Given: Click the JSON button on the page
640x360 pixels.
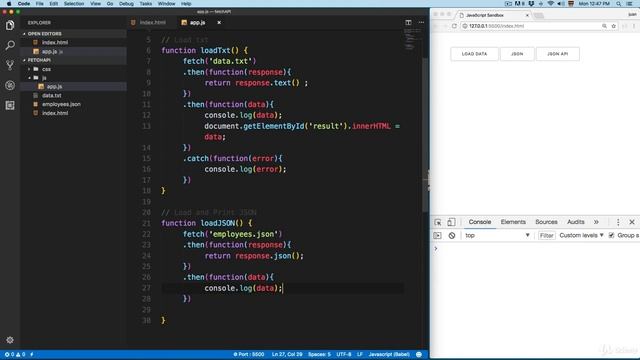Looking at the screenshot, I should click(517, 54).
